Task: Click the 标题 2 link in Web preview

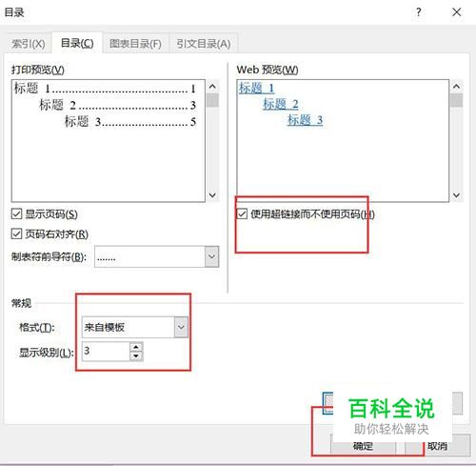Action: pos(281,104)
